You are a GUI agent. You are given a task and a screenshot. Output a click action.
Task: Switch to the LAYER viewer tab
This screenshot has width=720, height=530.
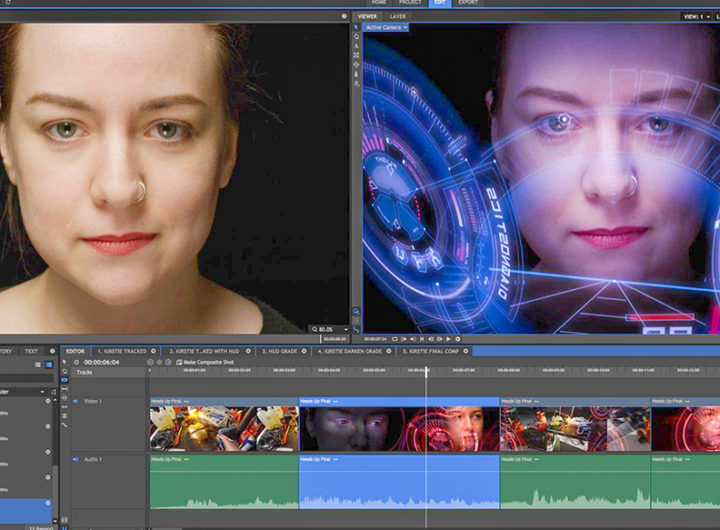point(398,17)
